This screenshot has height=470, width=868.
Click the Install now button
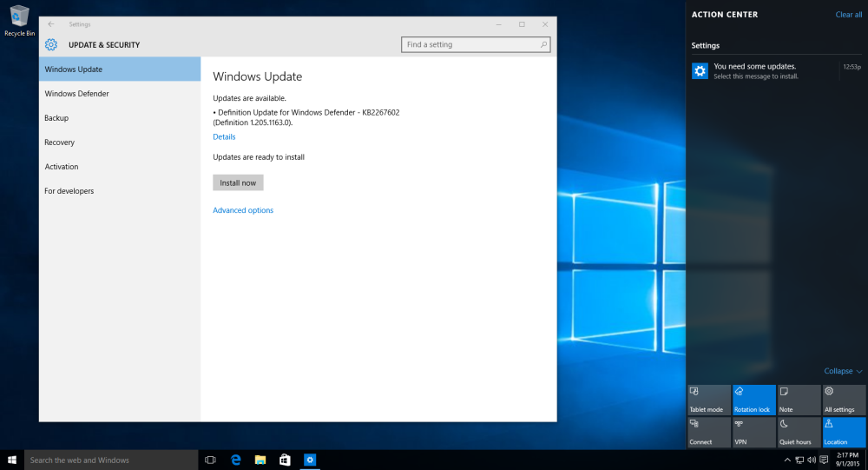238,183
